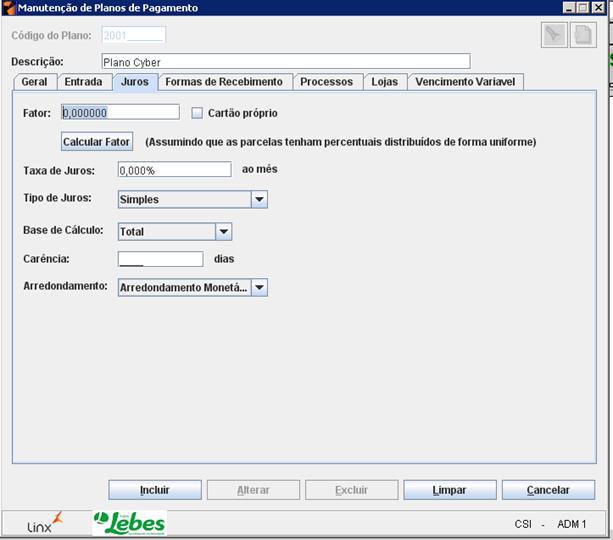Viewport: 613px width, 540px height.
Task: Click the 'Assumindo que as parcelas' note
Action: tap(341, 142)
